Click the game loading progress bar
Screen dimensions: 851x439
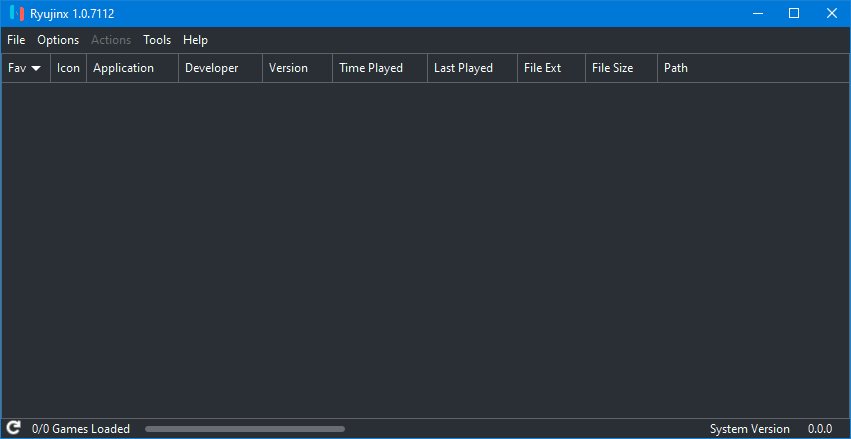(x=245, y=429)
